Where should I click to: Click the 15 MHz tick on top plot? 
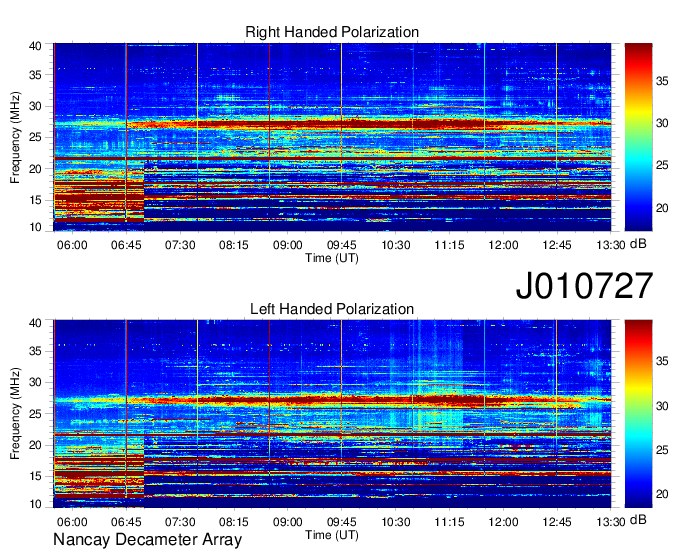(x=35, y=200)
